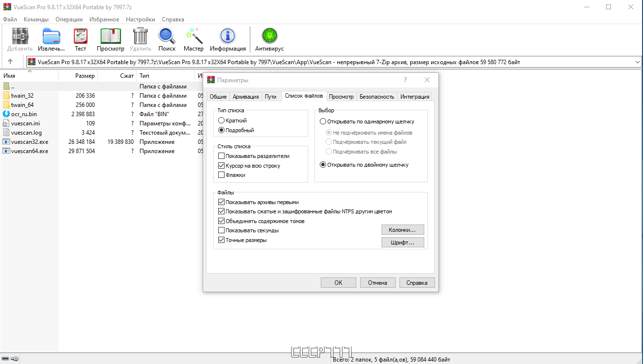Run the Антивирус scan icon
643x364 pixels.
269,36
